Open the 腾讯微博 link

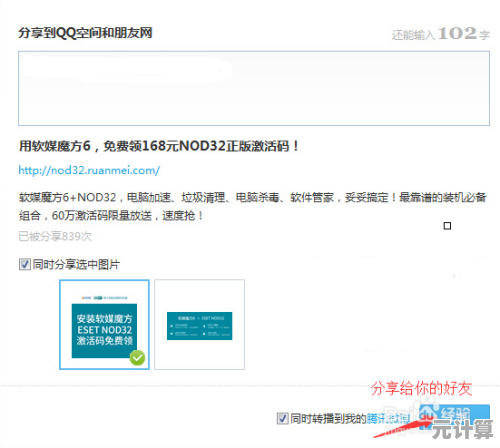click(388, 419)
